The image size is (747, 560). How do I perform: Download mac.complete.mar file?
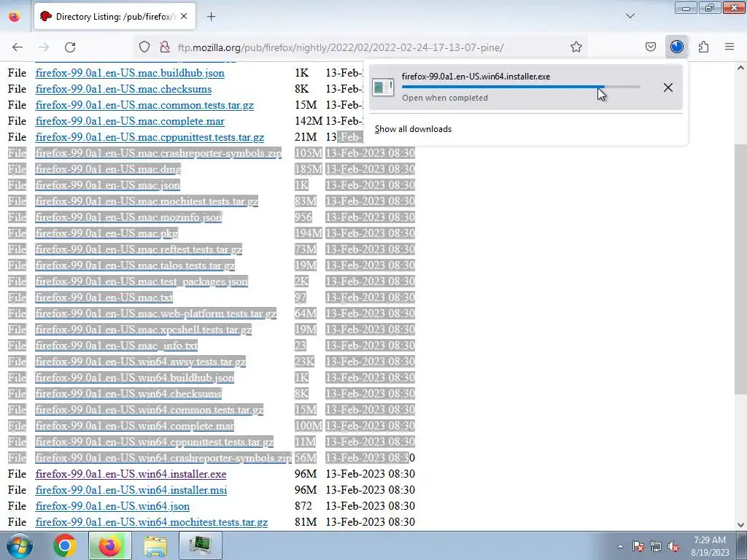[130, 122]
